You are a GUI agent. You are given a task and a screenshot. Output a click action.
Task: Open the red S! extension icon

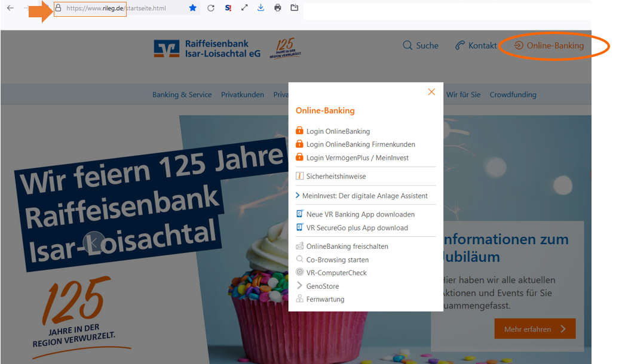tap(228, 8)
